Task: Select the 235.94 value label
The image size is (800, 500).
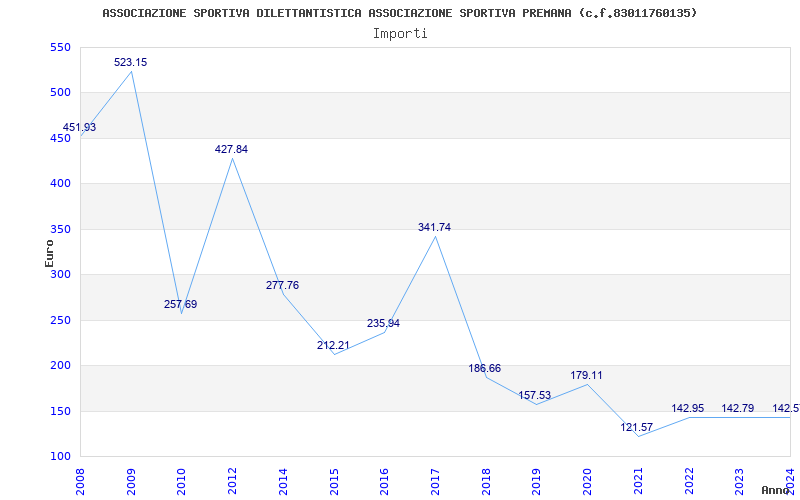Action: (384, 323)
